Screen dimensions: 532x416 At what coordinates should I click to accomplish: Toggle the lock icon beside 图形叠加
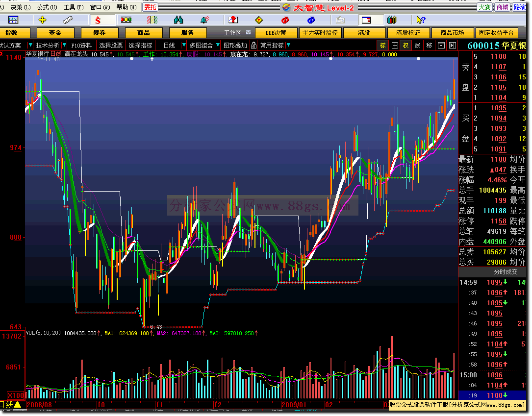point(254,46)
